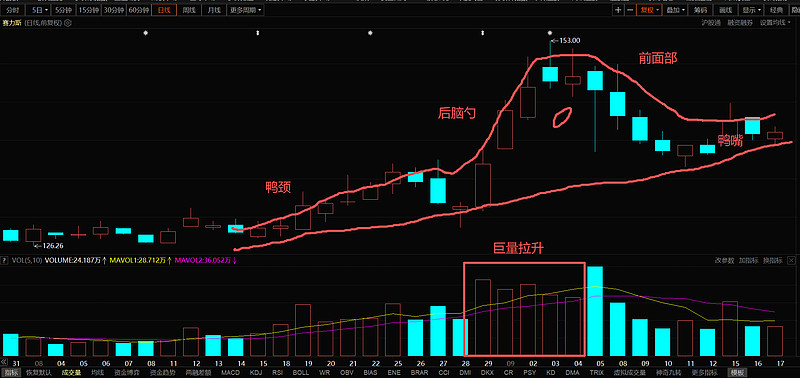
Task: Select the TRIX indicator
Action: 596,373
